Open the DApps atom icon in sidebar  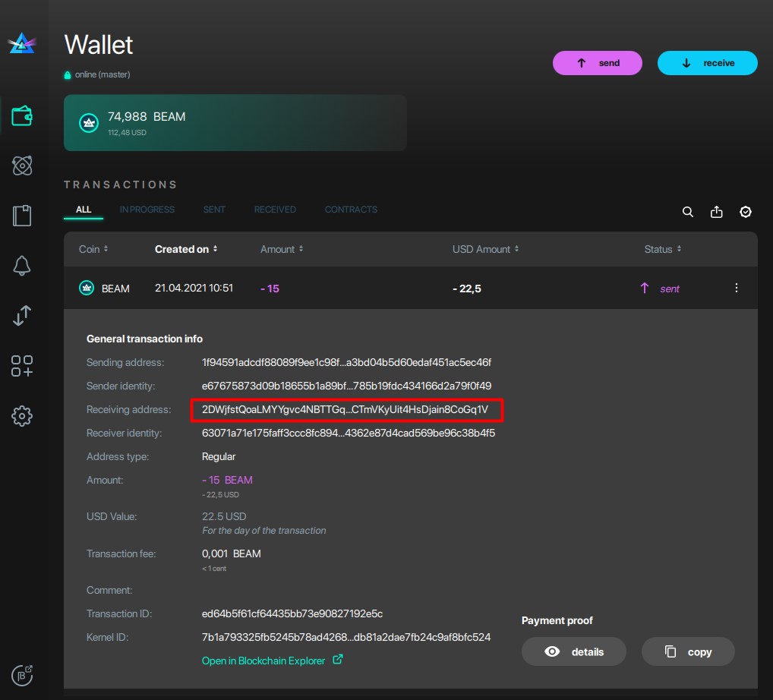point(23,166)
